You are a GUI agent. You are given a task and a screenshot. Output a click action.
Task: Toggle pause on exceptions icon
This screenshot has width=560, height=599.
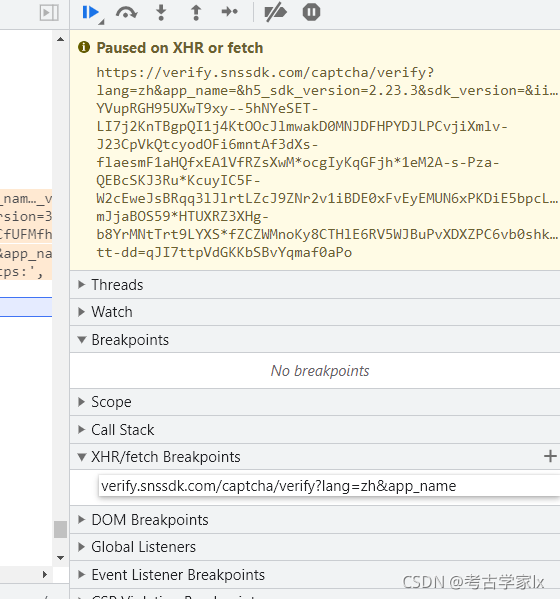point(311,13)
